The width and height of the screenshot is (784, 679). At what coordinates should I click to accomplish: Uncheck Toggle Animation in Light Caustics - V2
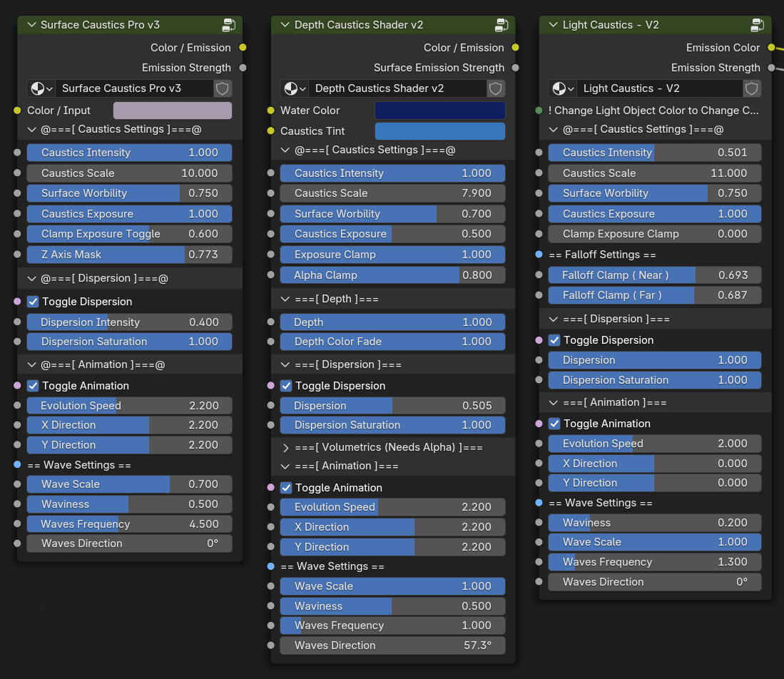click(554, 424)
